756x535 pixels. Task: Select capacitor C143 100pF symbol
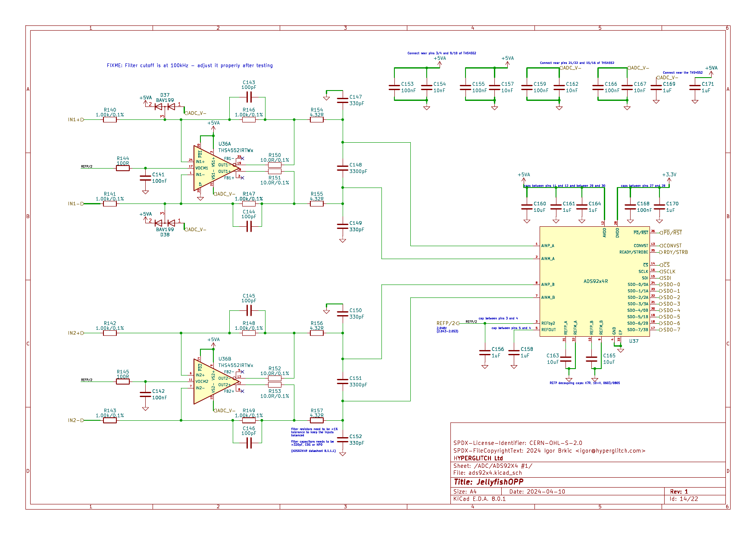[x=249, y=97]
